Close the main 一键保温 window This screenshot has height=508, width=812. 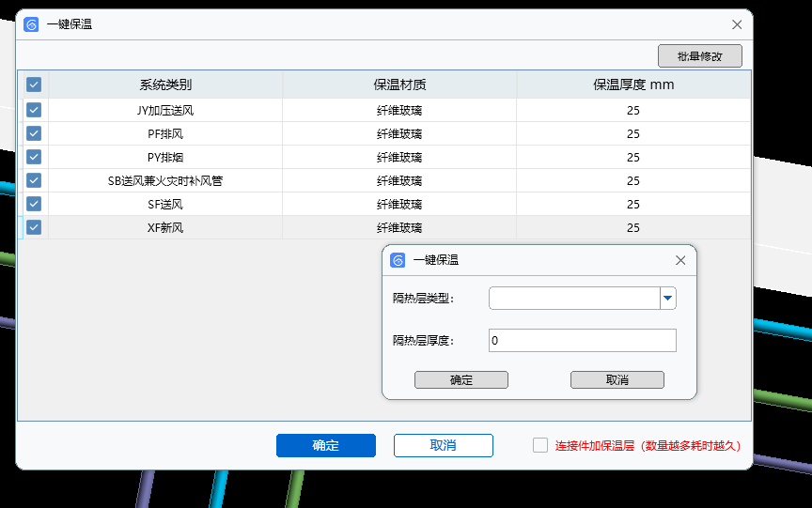737,24
